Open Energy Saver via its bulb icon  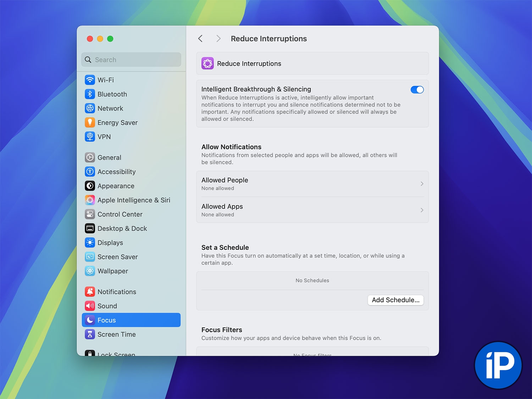coord(90,122)
